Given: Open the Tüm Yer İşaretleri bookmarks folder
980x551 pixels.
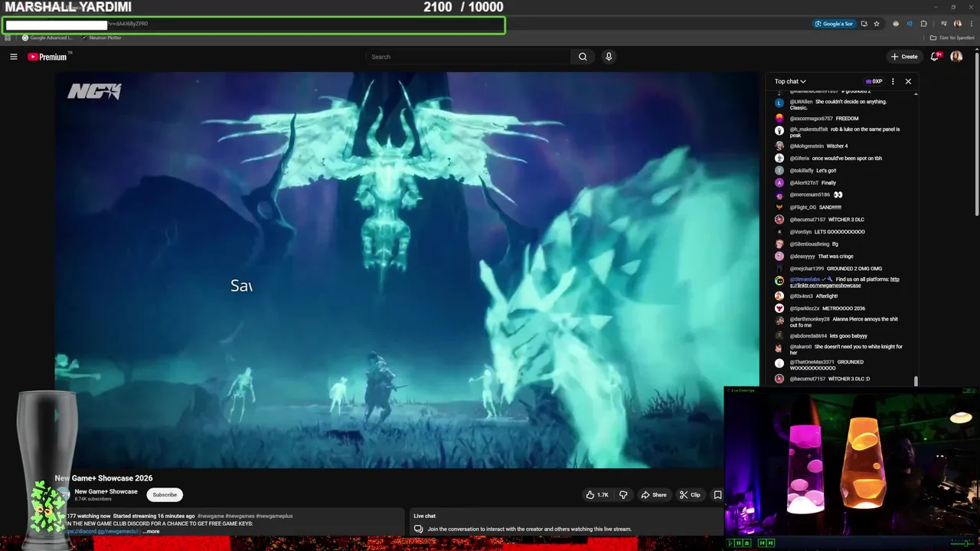Looking at the screenshot, I should click(952, 37).
